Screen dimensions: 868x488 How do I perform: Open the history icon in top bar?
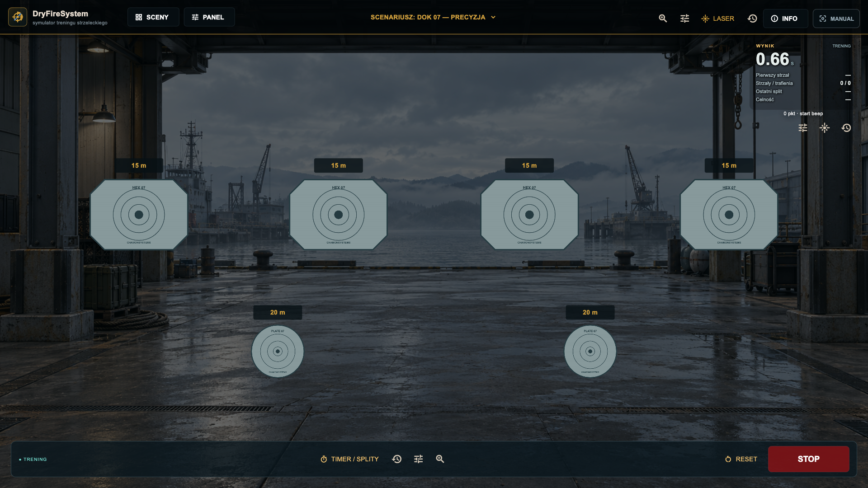(x=752, y=19)
